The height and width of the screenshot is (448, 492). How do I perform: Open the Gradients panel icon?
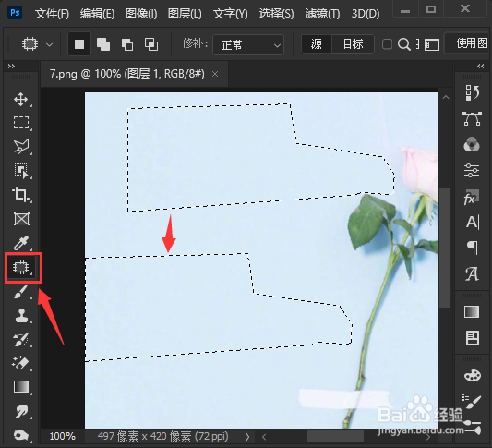click(472, 312)
